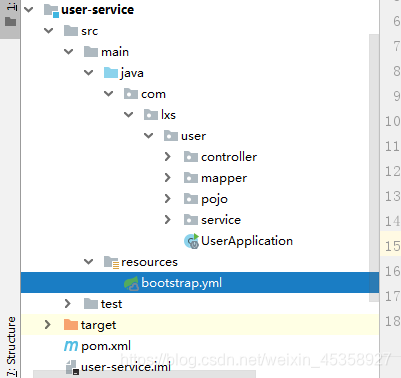This screenshot has height=378, width=401.
Task: Click editor gutter line number 12
Action: click(392, 171)
